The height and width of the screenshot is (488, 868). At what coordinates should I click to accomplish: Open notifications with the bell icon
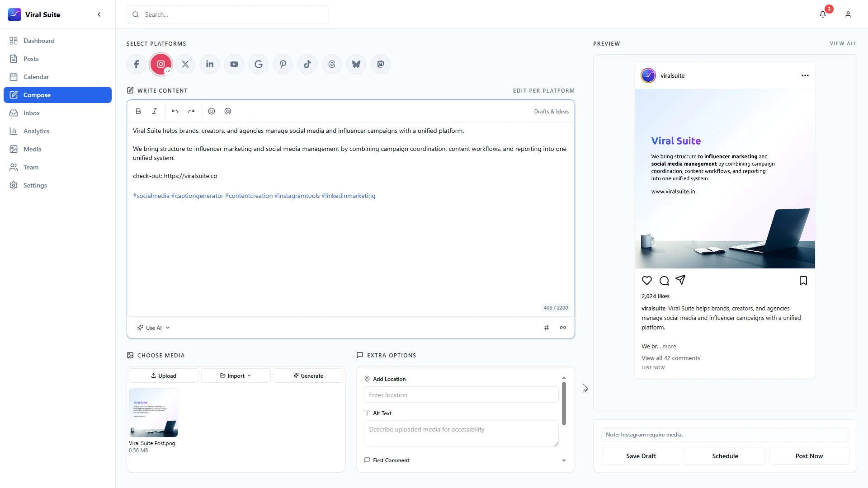tap(823, 14)
